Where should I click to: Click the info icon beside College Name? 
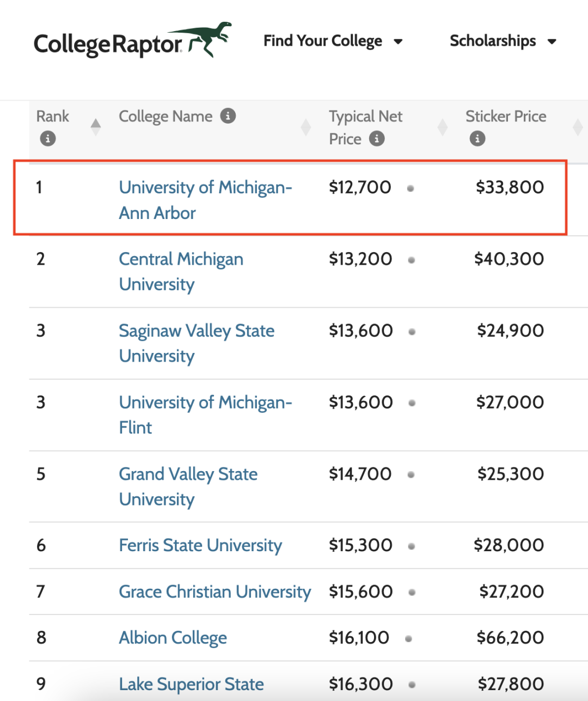pos(228,116)
